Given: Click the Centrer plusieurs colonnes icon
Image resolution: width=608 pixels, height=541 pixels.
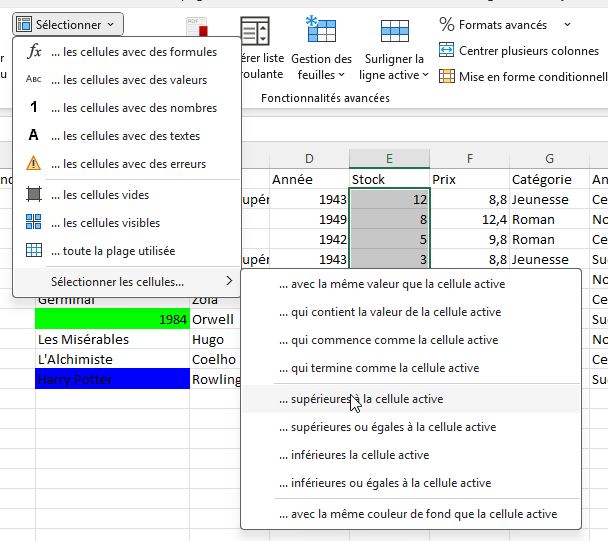Looking at the screenshot, I should click(446, 50).
